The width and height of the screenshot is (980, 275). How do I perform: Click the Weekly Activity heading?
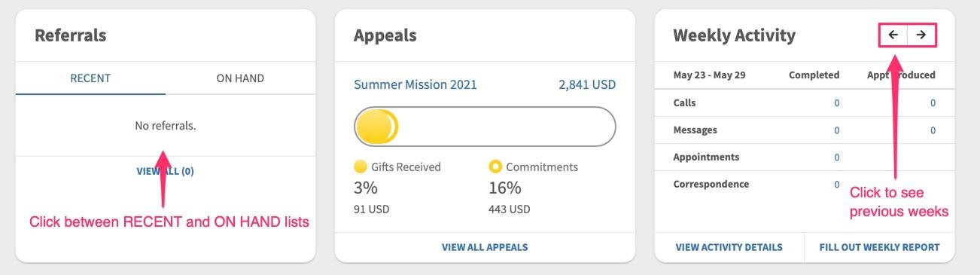pos(734,35)
